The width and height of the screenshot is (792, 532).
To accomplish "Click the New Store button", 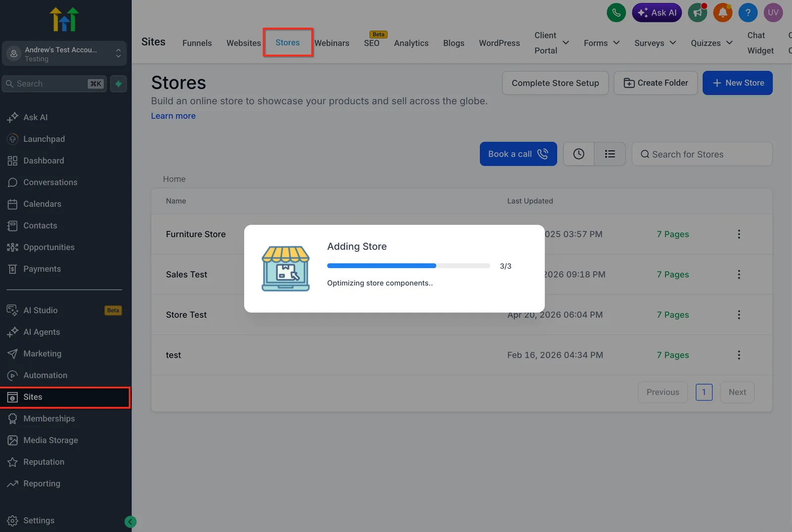I will click(738, 83).
